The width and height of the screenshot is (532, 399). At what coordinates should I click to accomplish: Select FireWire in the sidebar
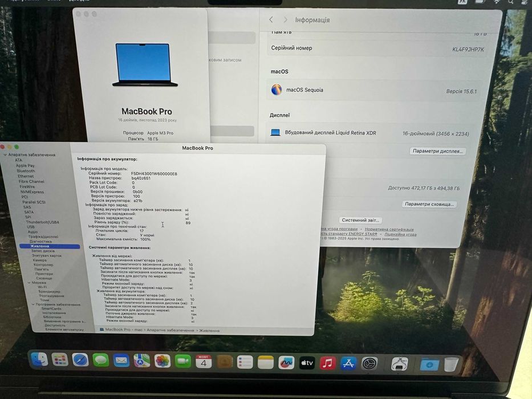27,186
